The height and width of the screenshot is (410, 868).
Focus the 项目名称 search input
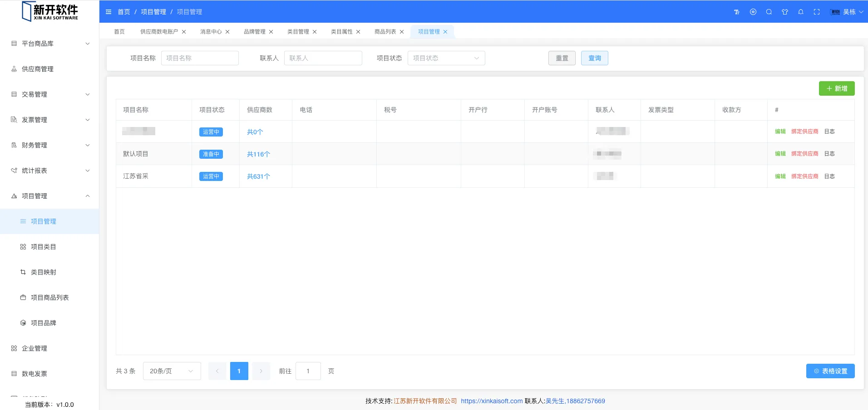(x=200, y=58)
